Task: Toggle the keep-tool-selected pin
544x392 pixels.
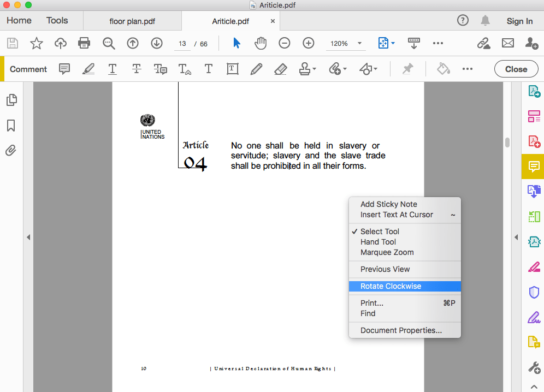Action: (407, 69)
